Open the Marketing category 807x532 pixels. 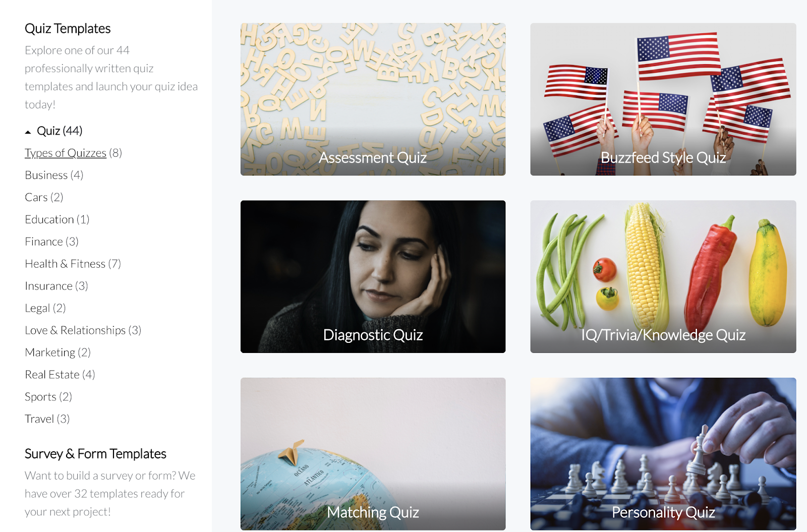pyautogui.click(x=50, y=352)
